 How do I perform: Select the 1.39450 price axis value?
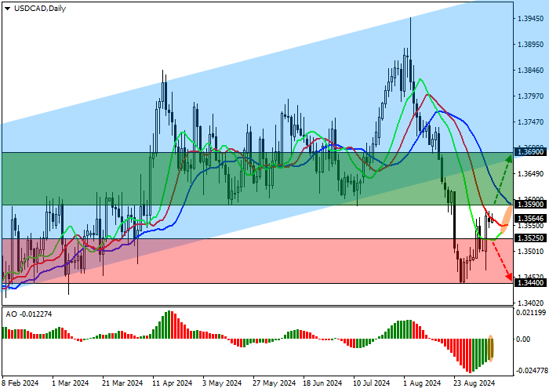(531, 19)
